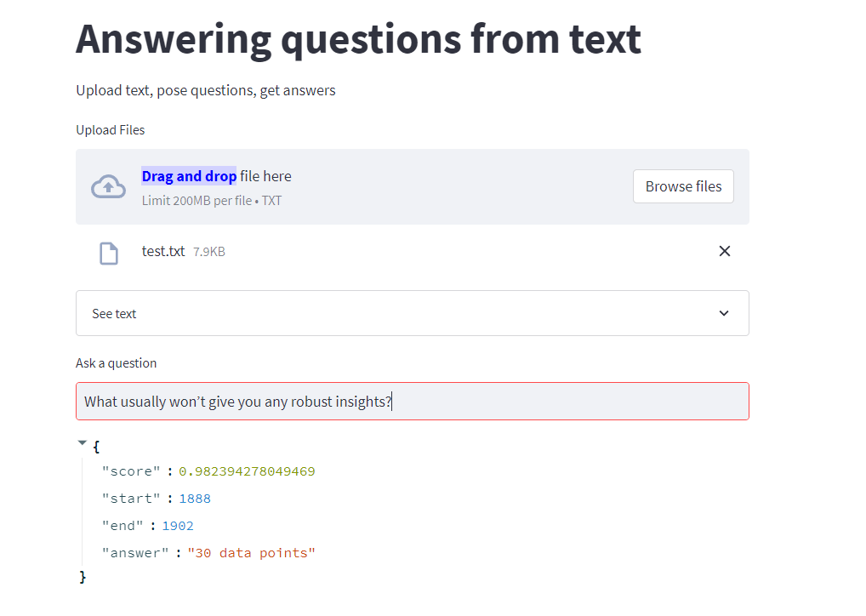Click the Browse files button
The height and width of the screenshot is (616, 866).
pyautogui.click(x=682, y=186)
